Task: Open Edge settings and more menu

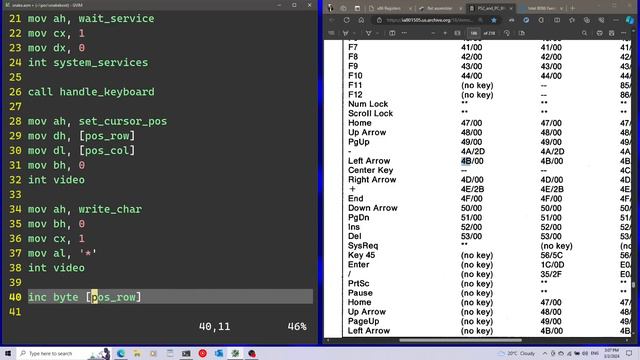Action: pos(616,20)
